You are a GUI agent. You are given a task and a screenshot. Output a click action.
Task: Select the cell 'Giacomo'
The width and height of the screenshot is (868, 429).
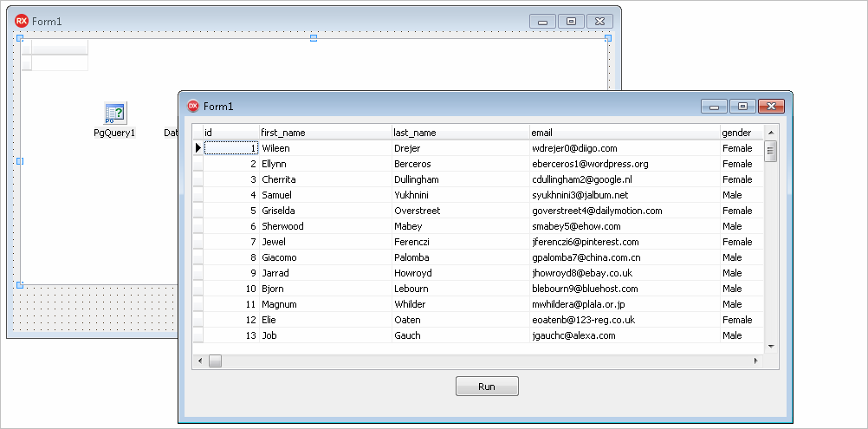[326, 257]
